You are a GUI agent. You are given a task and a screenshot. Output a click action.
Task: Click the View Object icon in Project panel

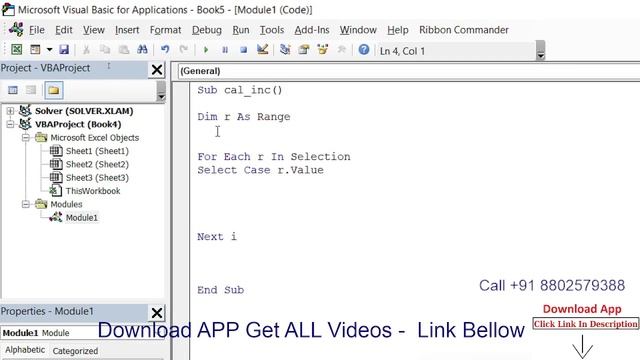[31, 90]
